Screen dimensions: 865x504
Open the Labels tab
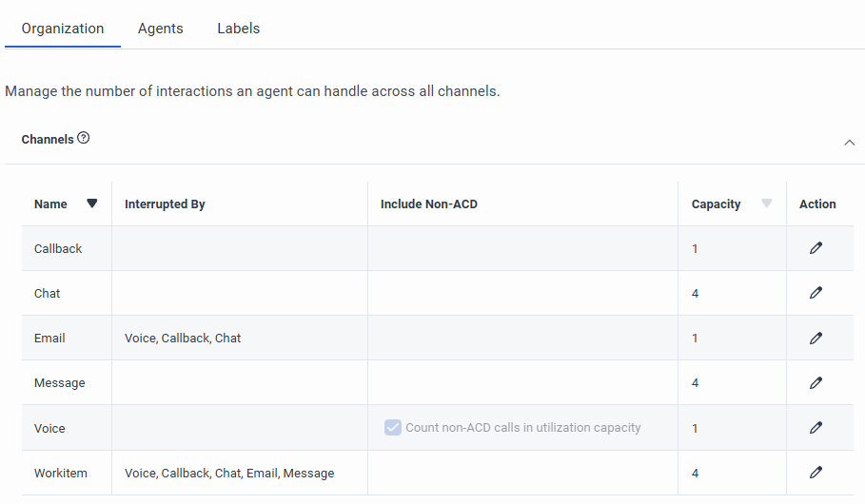pos(238,29)
